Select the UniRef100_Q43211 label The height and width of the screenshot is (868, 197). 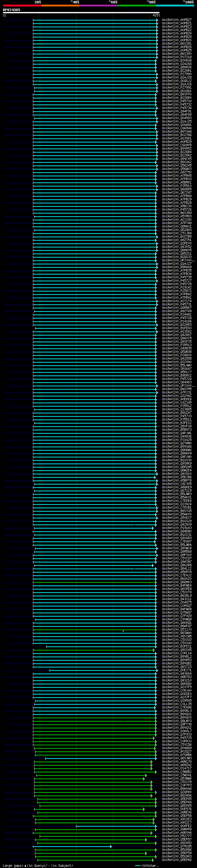pyautogui.click(x=177, y=599)
